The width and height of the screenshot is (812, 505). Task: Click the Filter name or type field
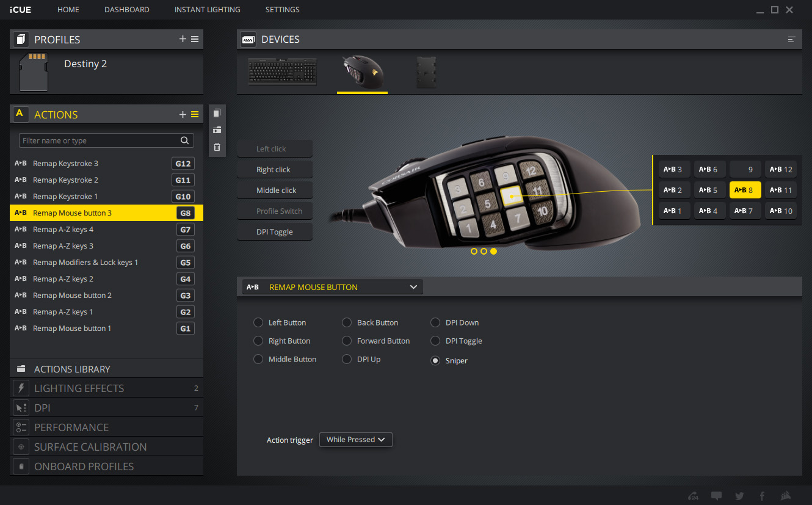tap(106, 140)
